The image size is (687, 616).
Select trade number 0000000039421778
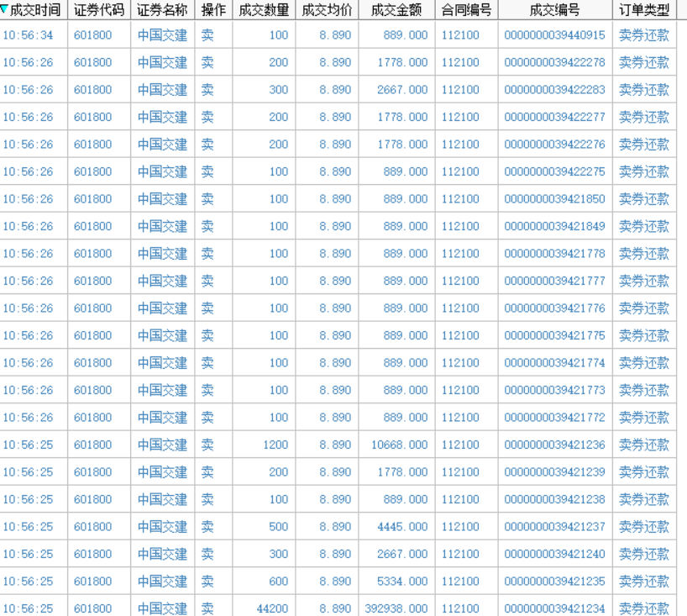pyautogui.click(x=554, y=254)
